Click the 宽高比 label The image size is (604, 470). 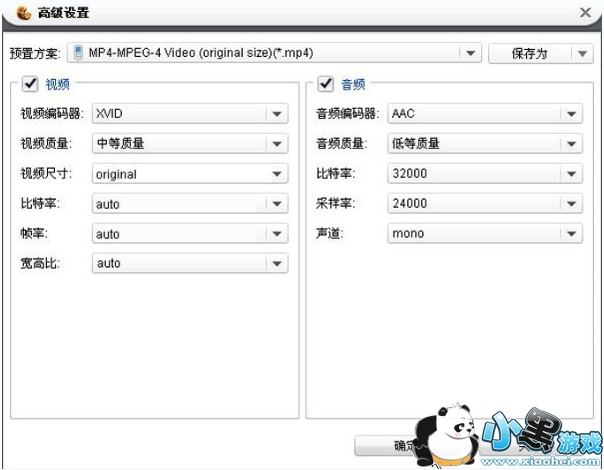[40, 264]
